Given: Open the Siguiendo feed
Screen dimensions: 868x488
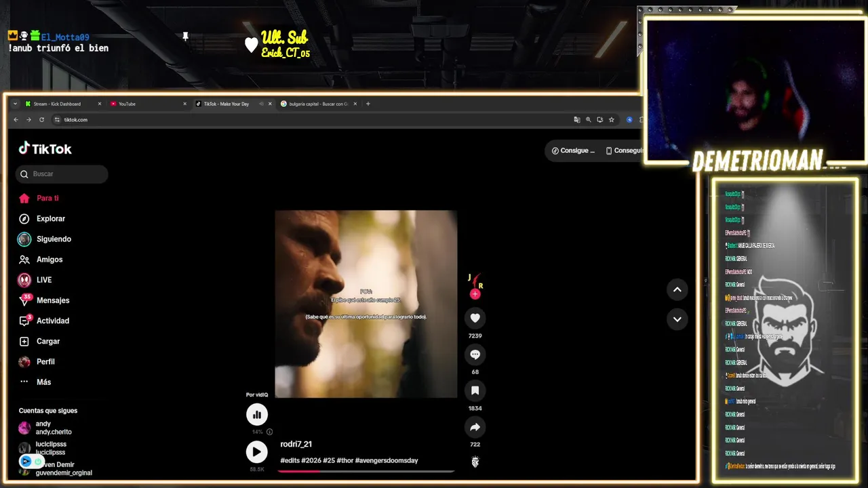Looking at the screenshot, I should (45, 239).
